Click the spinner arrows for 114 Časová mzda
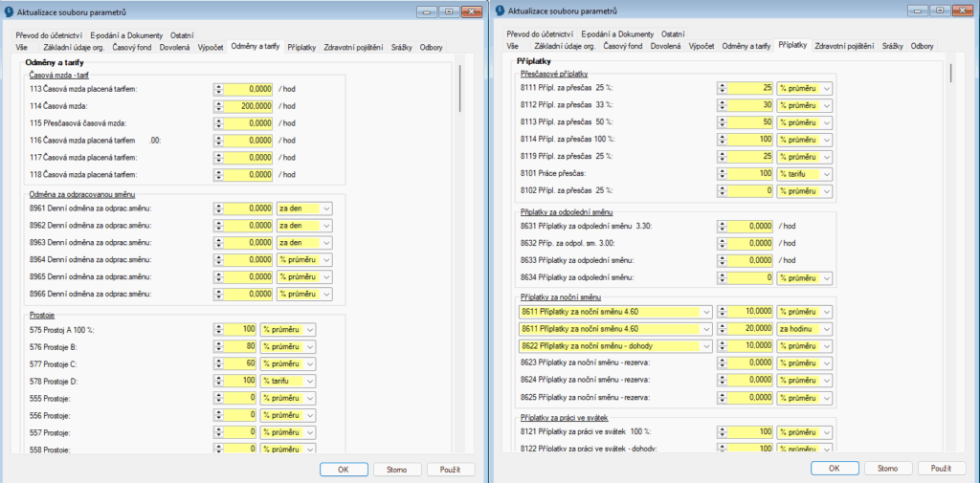980x483 pixels. pos(218,105)
